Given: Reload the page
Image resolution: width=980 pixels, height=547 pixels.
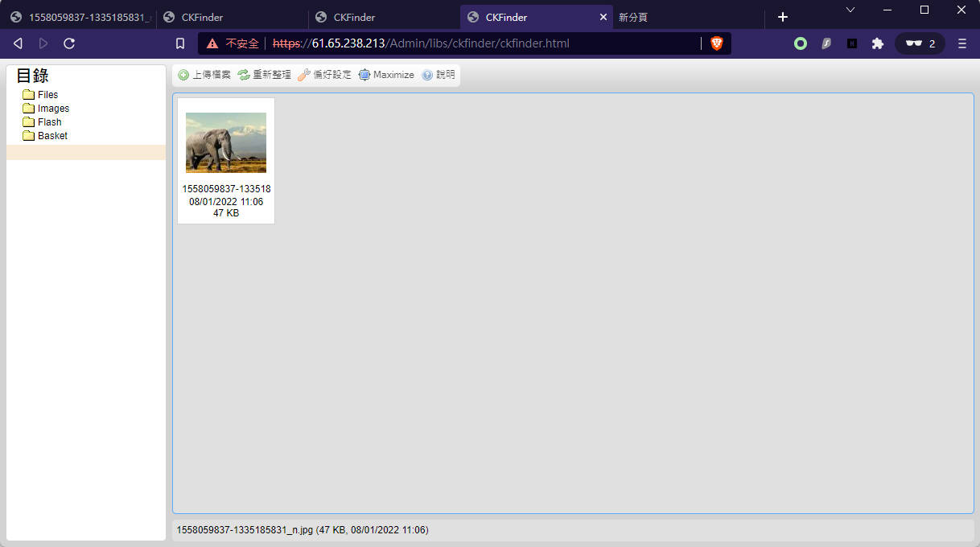Looking at the screenshot, I should tap(69, 43).
